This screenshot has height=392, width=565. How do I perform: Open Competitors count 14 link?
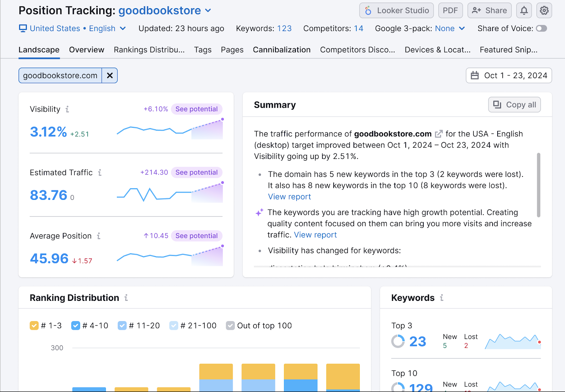pyautogui.click(x=358, y=28)
